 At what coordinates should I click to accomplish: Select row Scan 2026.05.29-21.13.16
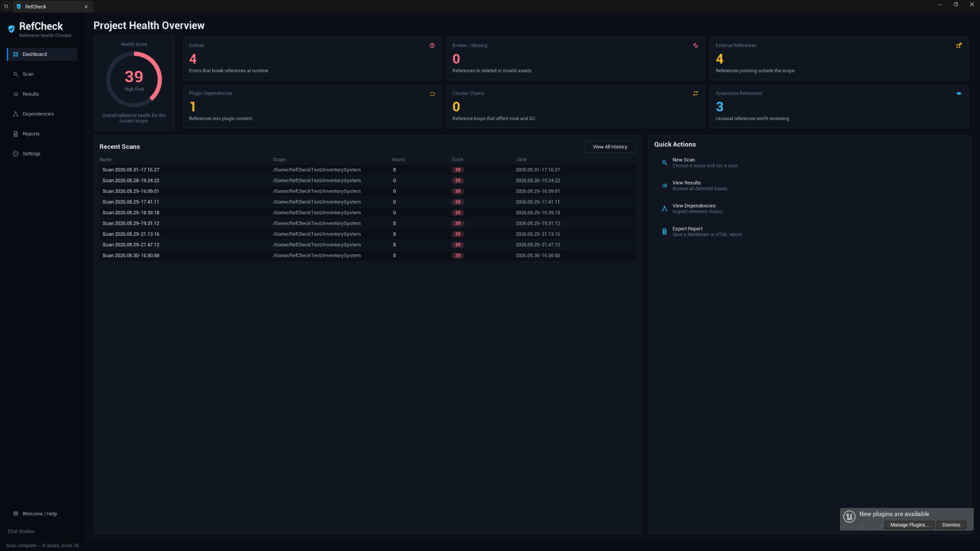[x=367, y=234]
